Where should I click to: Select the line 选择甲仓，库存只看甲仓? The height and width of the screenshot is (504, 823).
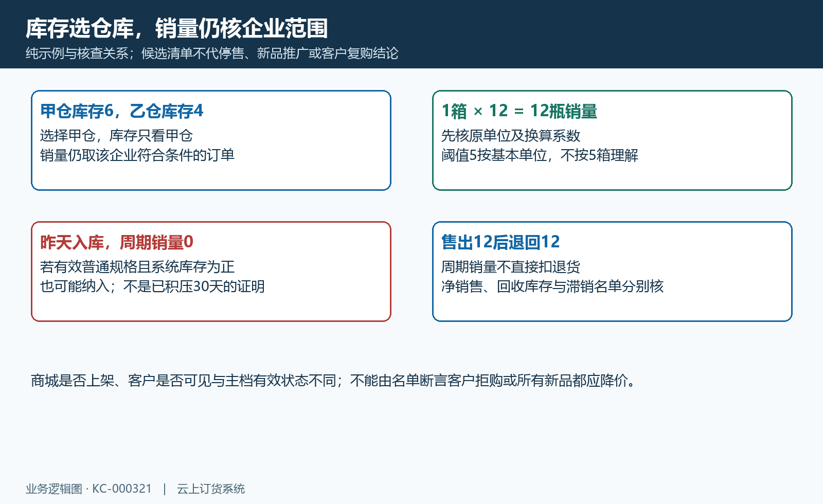coord(116,136)
